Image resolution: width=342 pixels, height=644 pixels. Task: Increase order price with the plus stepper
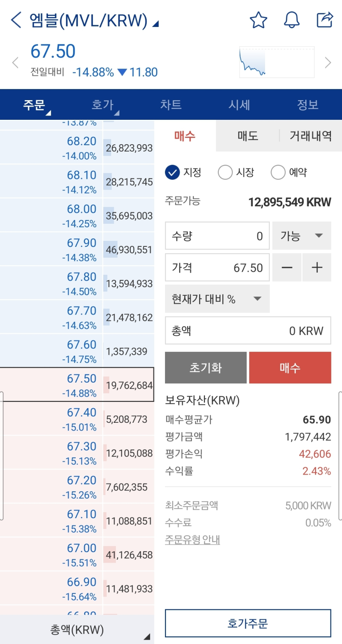click(x=316, y=267)
